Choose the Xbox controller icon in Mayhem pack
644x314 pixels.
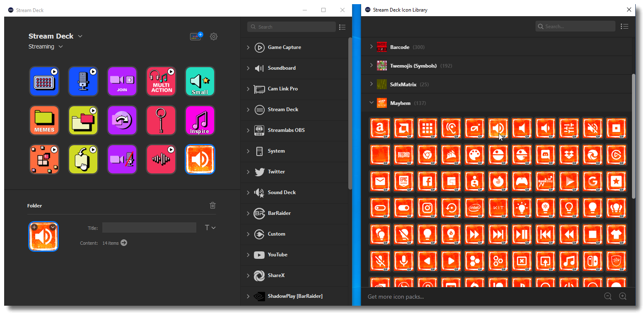[x=521, y=182]
